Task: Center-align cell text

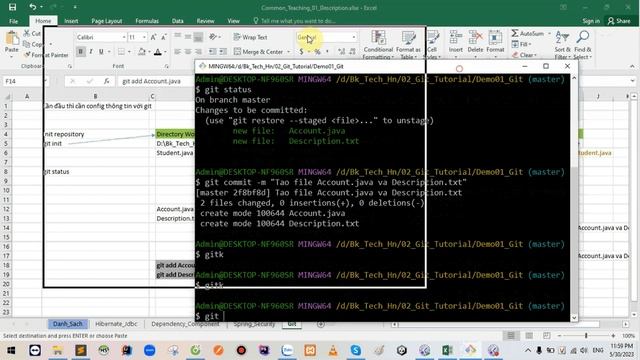Action: tap(188, 51)
